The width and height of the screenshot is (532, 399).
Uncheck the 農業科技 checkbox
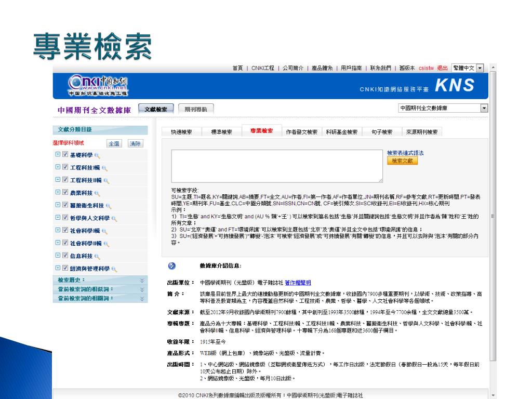[65, 192]
